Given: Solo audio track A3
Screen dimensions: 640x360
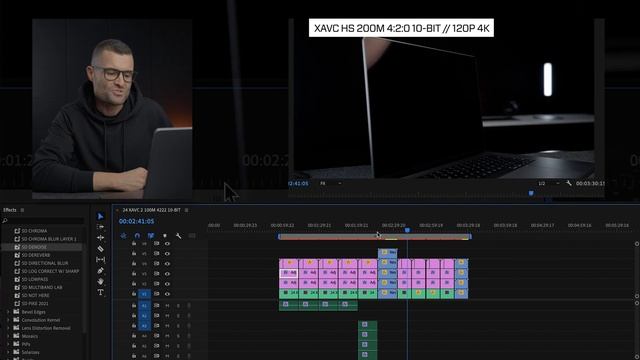Looking at the screenshot, I should [178, 326].
